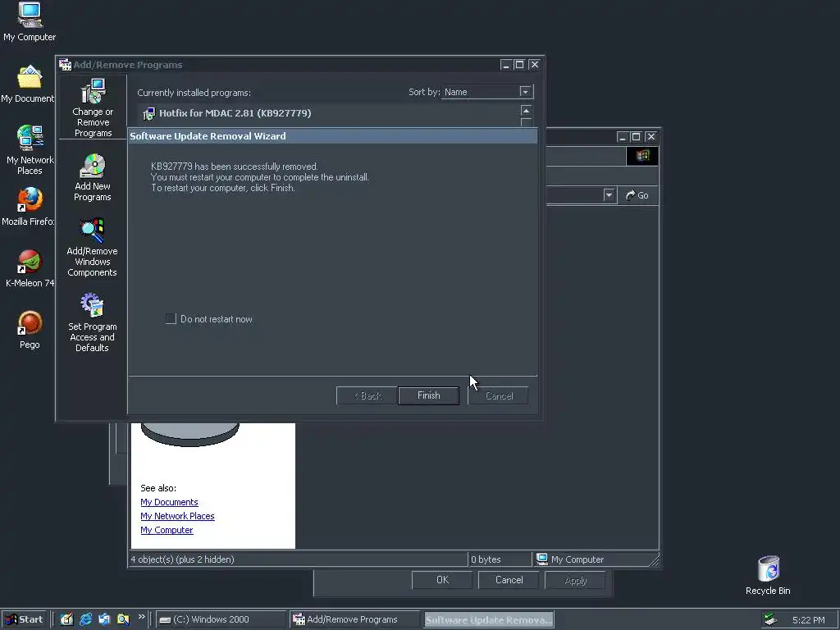The height and width of the screenshot is (630, 840).
Task: Expand the Quick Launch overflow chevron
Action: [141, 617]
